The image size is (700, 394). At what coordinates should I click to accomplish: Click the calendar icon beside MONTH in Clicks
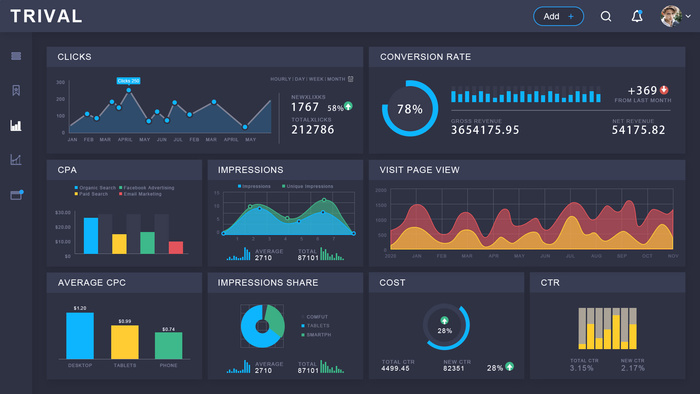[351, 79]
